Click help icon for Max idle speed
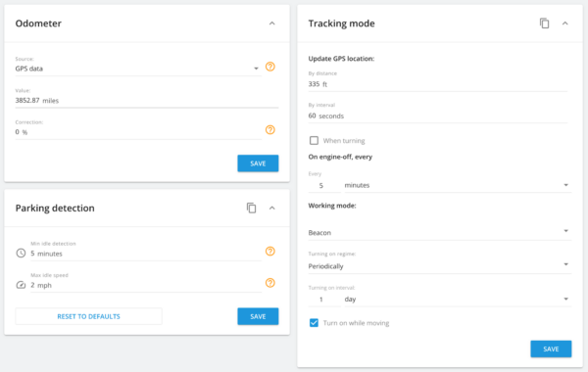This screenshot has width=588, height=372. (270, 283)
